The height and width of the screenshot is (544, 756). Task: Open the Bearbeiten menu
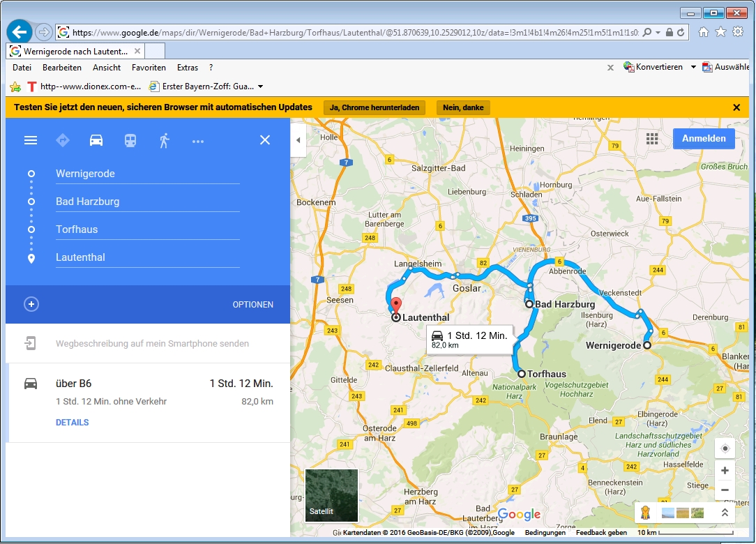tap(61, 68)
